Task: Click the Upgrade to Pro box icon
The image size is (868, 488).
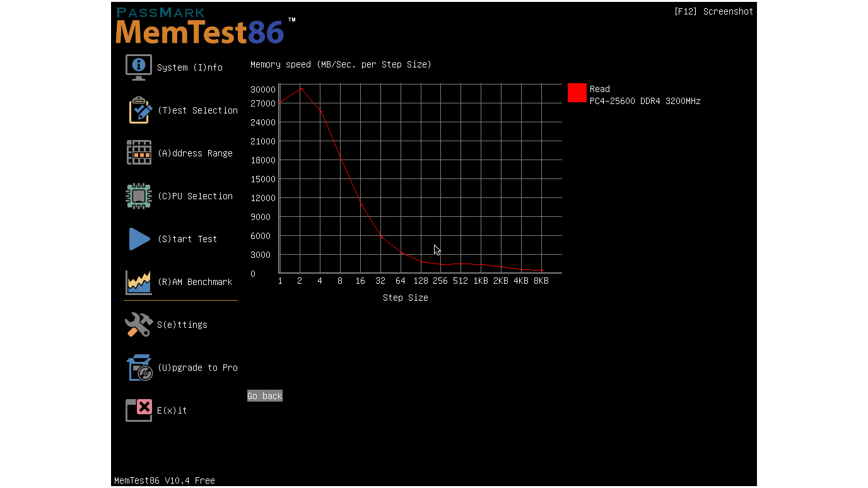Action: click(139, 368)
